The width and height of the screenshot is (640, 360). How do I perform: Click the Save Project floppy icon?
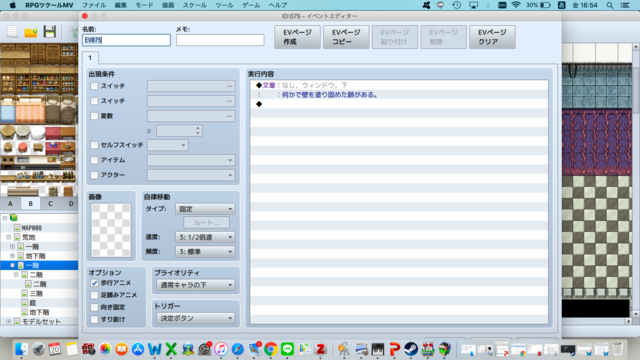coord(50,31)
